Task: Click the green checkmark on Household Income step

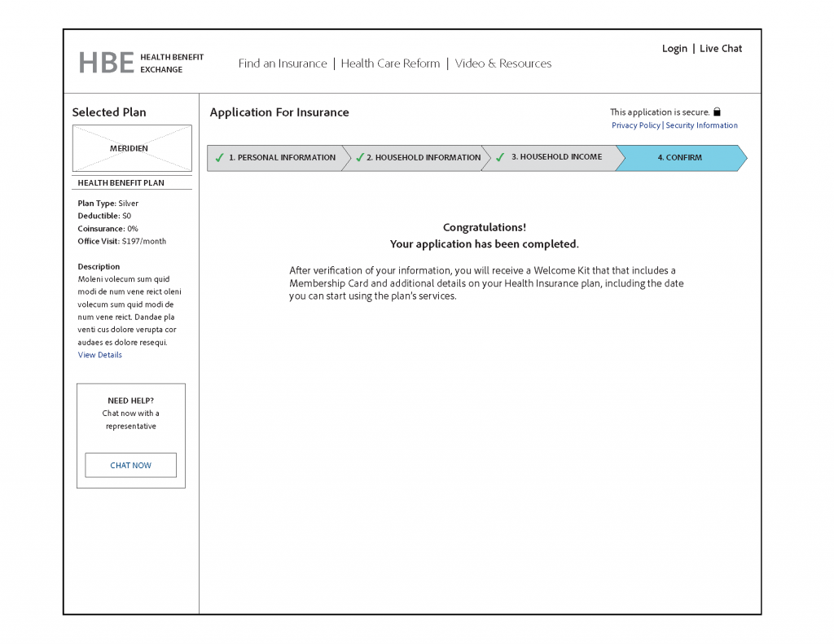Action: pos(500,158)
